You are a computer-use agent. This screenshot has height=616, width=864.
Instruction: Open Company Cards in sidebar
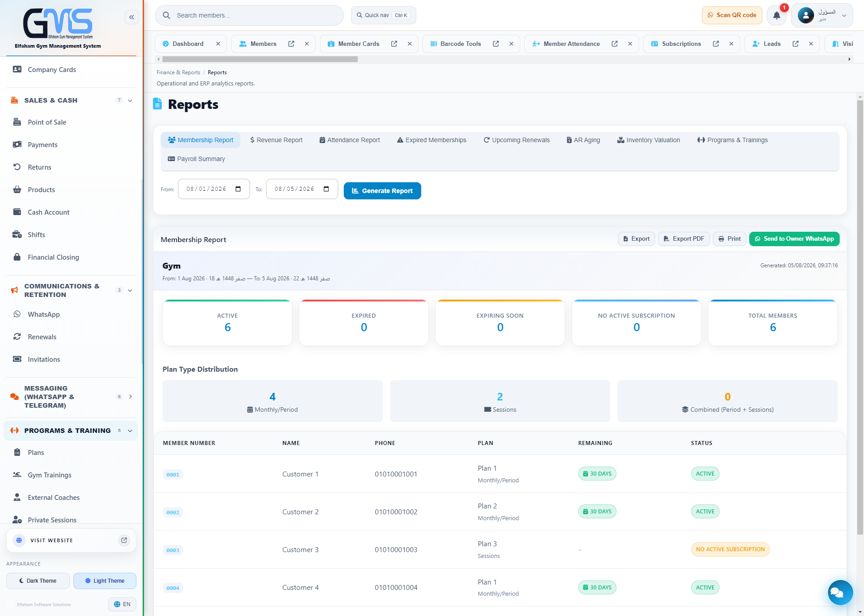(x=71, y=70)
